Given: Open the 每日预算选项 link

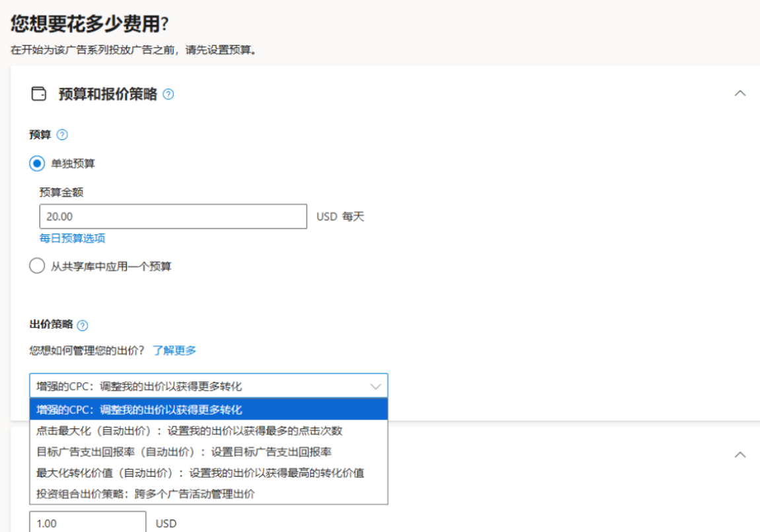Looking at the screenshot, I should coord(72,238).
